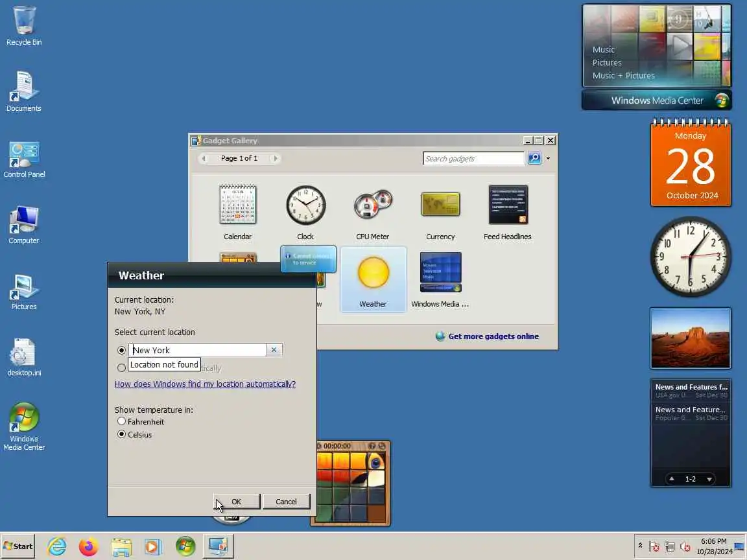Open Windows Media Center desktop shortcut

coord(24,426)
